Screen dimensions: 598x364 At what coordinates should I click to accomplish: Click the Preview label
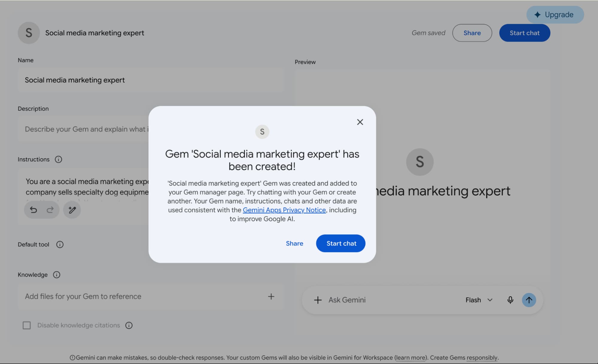(305, 62)
